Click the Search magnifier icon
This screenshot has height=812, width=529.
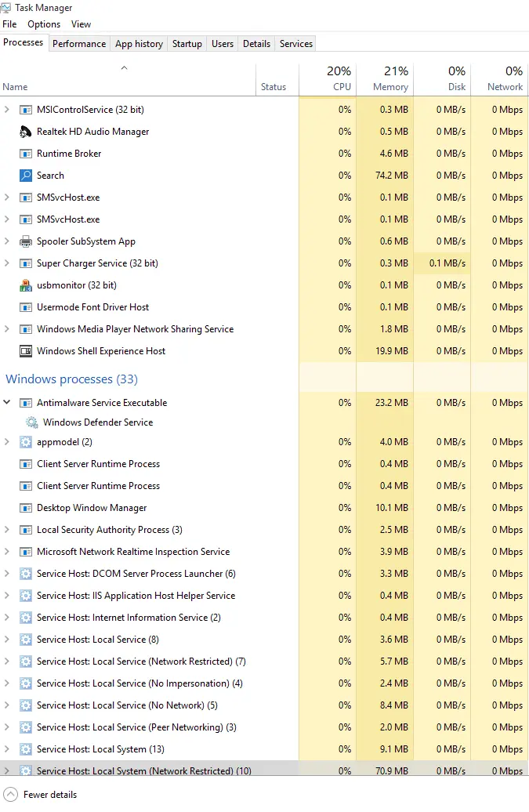(25, 176)
